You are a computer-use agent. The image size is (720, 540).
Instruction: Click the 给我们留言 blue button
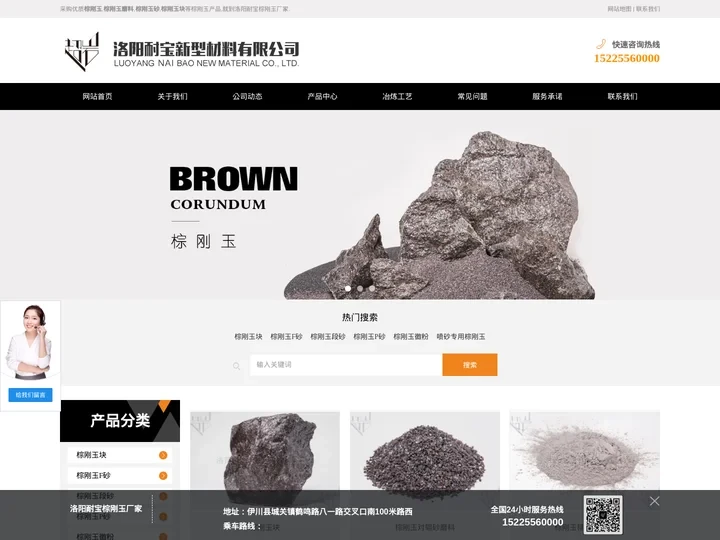30,395
